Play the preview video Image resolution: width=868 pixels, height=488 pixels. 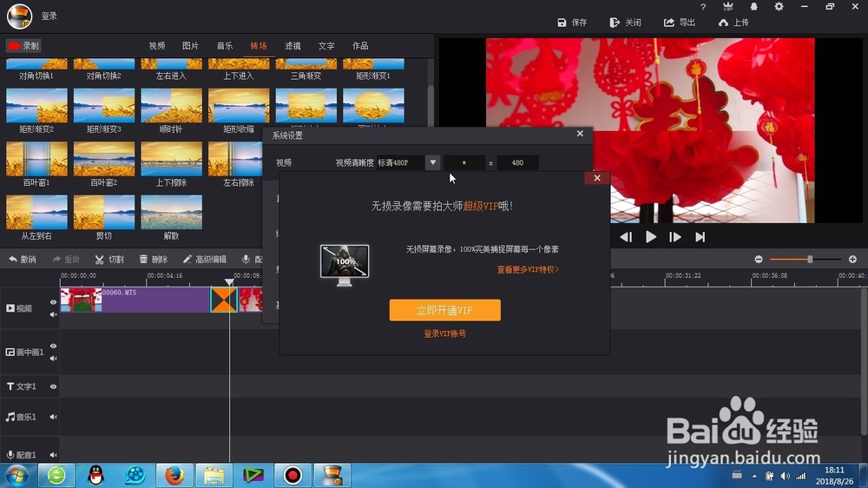[650, 237]
